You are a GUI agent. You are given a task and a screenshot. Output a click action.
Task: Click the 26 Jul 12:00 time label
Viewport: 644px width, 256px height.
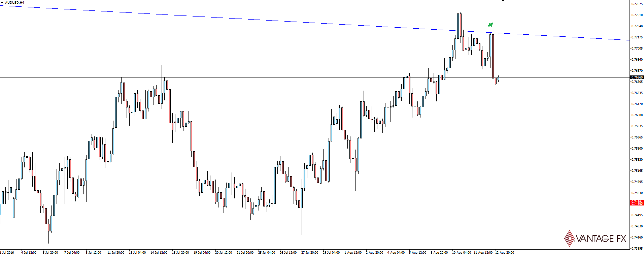coord(288,253)
